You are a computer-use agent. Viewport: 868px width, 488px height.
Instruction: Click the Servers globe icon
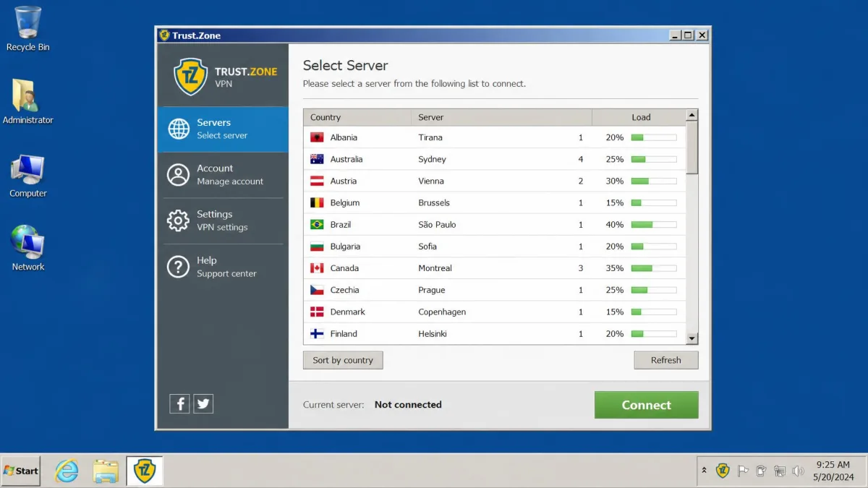[179, 129]
